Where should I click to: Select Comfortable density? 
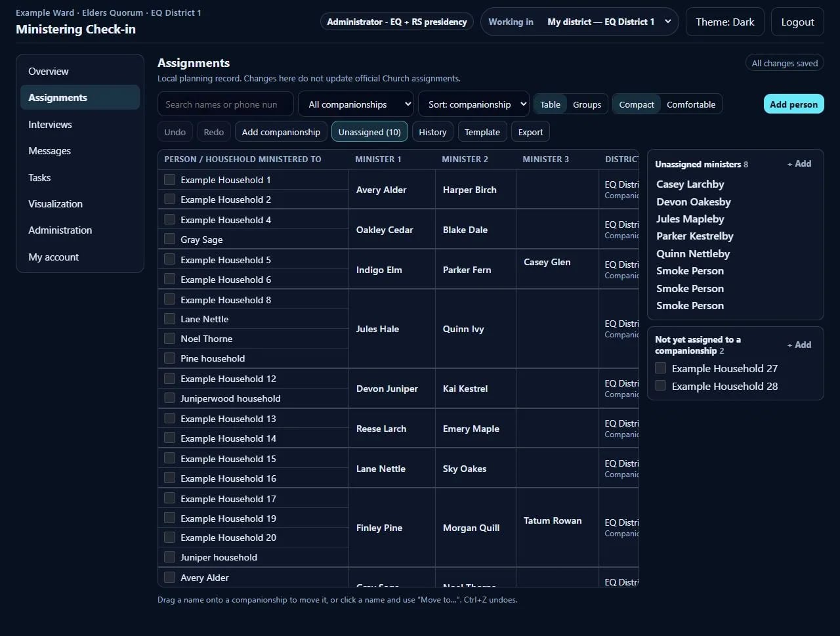691,104
